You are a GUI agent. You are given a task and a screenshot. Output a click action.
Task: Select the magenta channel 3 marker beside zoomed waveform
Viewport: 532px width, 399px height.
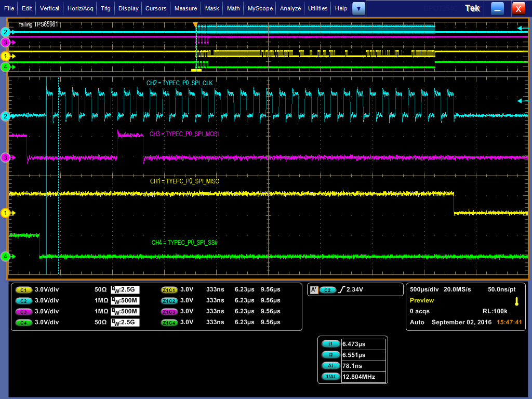(x=6, y=157)
